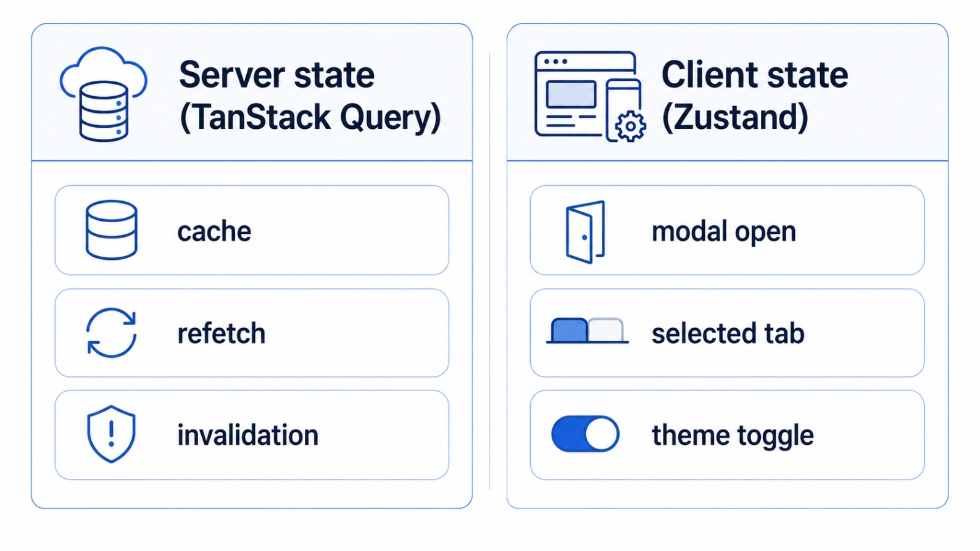Click the '(Zustand)' heading line

tap(735, 117)
